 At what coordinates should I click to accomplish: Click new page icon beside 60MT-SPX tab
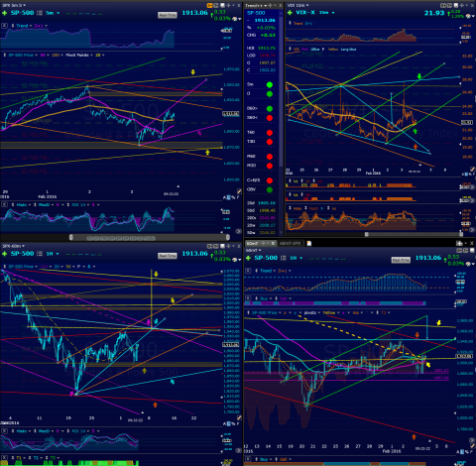point(309,243)
